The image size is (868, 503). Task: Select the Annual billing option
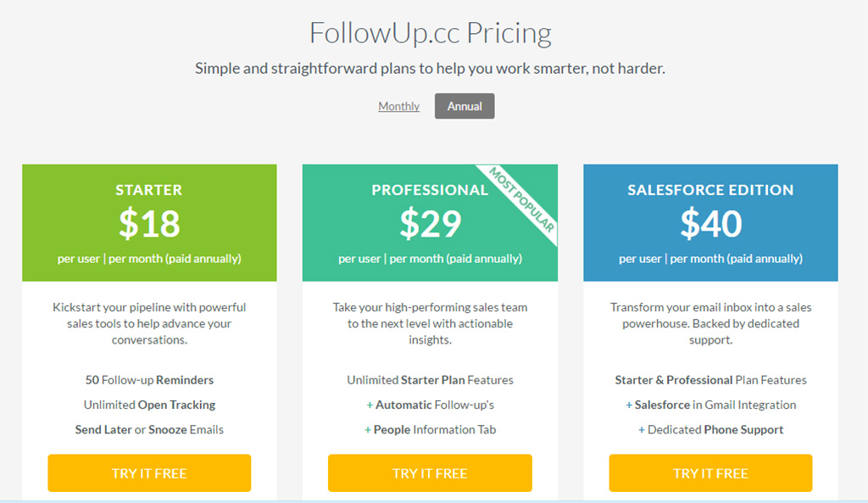tap(465, 106)
